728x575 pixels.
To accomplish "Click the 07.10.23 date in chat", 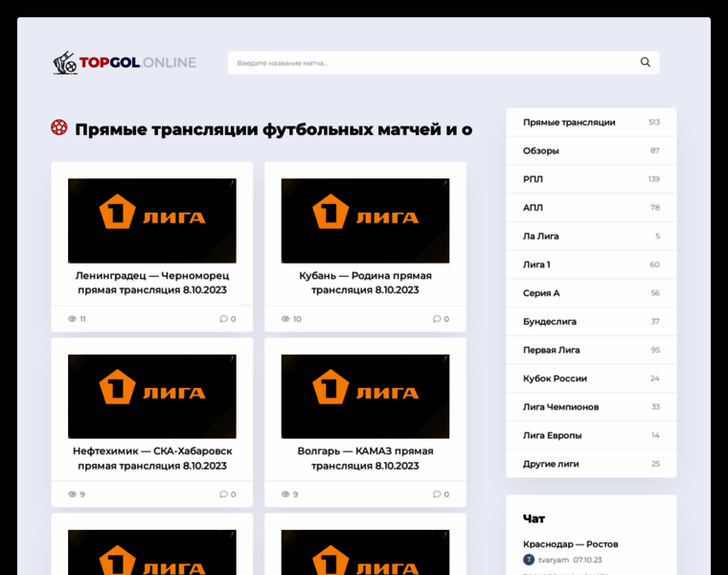I will [587, 560].
